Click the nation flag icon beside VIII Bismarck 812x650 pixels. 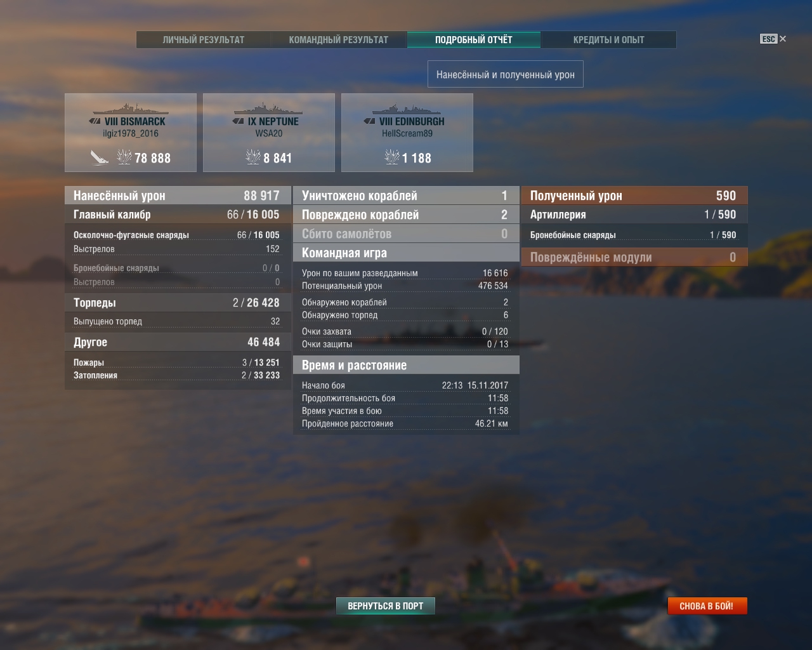(95, 121)
